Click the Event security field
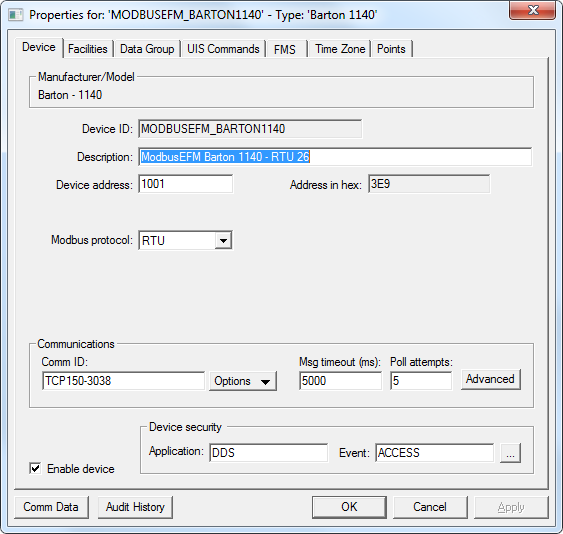Screen dimensions: 563x534 click(x=434, y=453)
